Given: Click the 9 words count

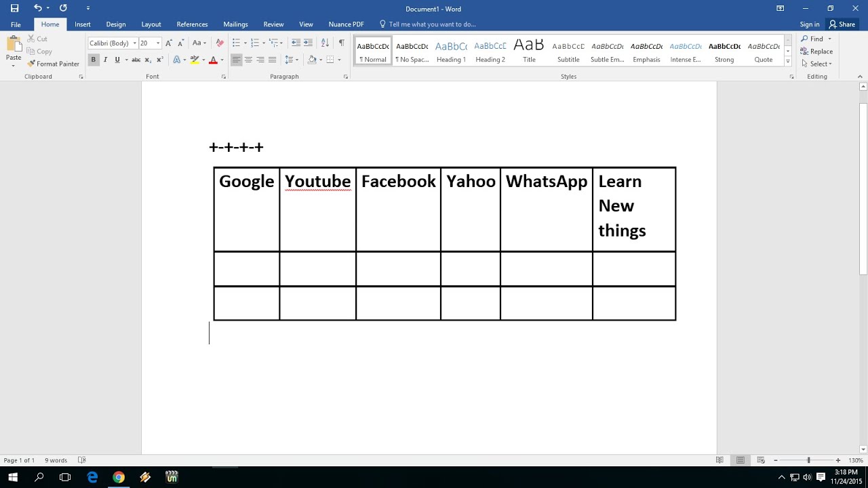Looking at the screenshot, I should coord(56,460).
